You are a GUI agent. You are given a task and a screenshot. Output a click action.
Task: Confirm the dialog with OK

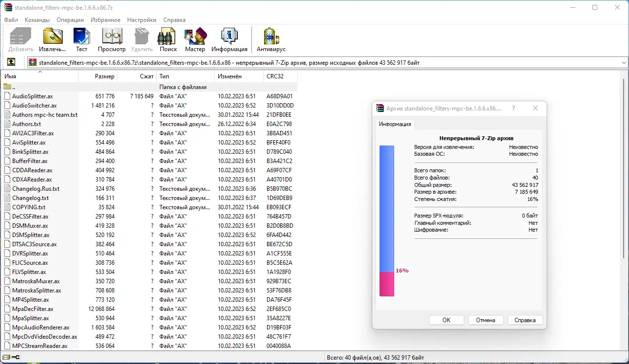(446, 320)
